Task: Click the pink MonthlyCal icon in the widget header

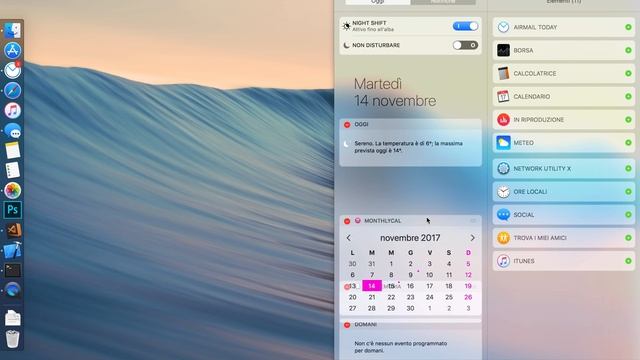Action: pyautogui.click(x=358, y=220)
